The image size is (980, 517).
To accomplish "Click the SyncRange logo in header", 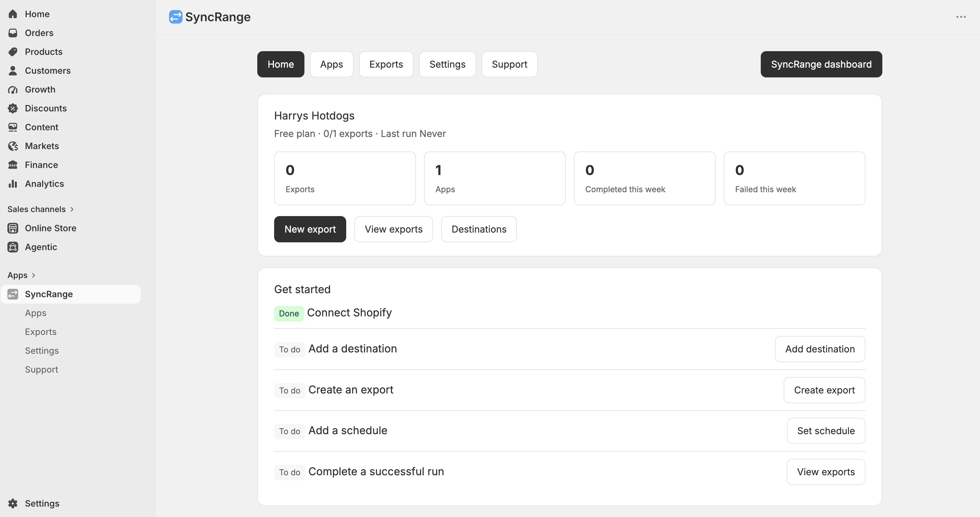I will (x=175, y=17).
